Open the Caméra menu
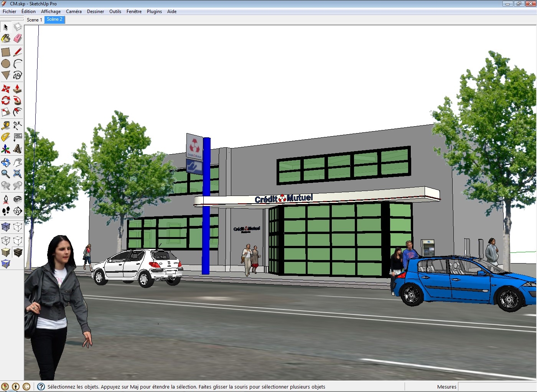The width and height of the screenshot is (537, 392). coord(74,11)
